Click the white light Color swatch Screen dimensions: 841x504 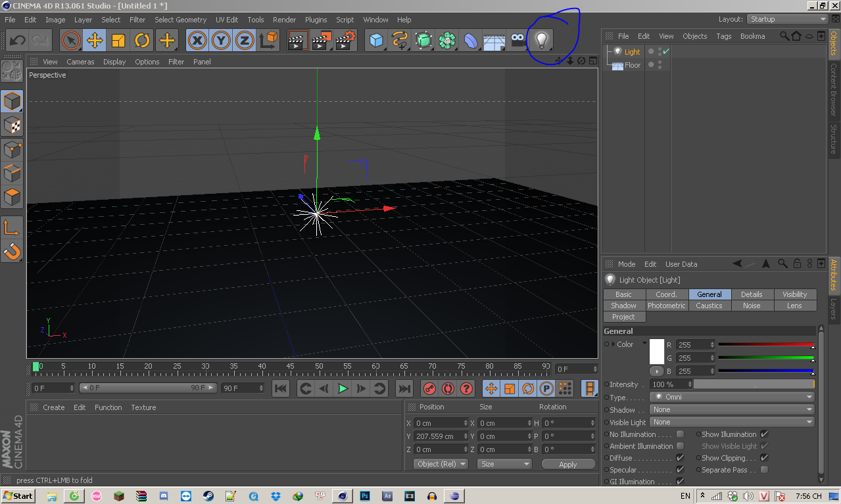point(657,352)
